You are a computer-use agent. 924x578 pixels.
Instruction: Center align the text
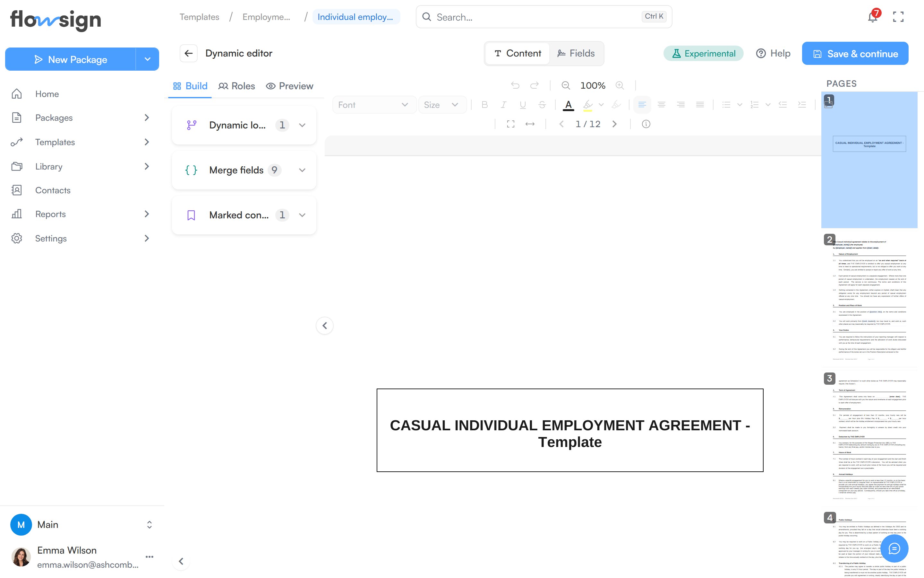coord(661,105)
